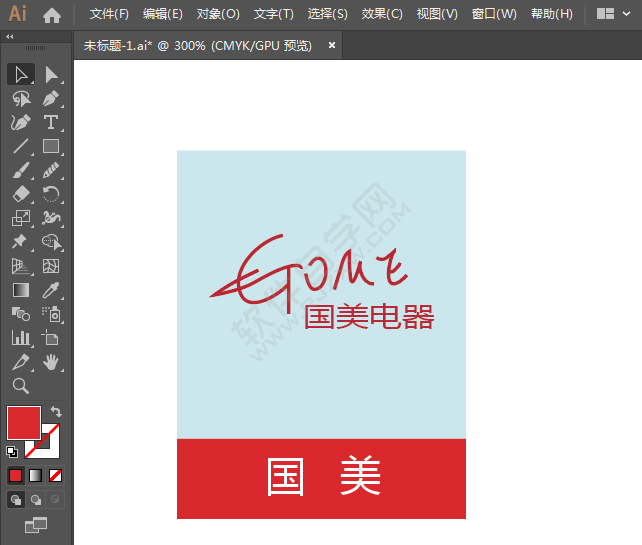Click the red Fill color box
Image resolution: width=642 pixels, height=545 pixels.
(x=24, y=423)
